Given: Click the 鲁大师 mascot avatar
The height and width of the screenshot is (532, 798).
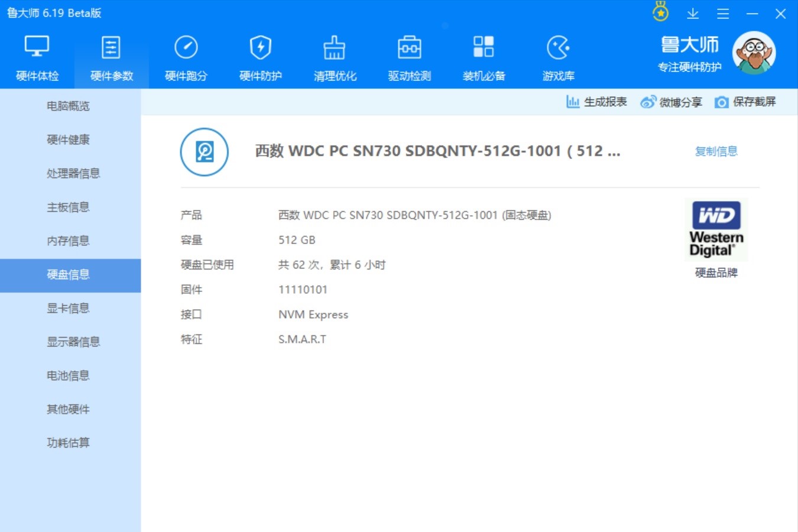Looking at the screenshot, I should coord(754,53).
